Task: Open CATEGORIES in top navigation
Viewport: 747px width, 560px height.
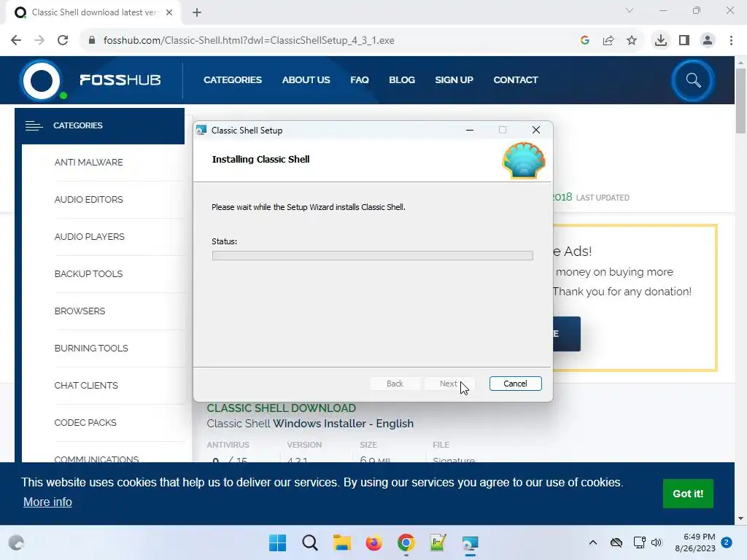Action: 233,80
